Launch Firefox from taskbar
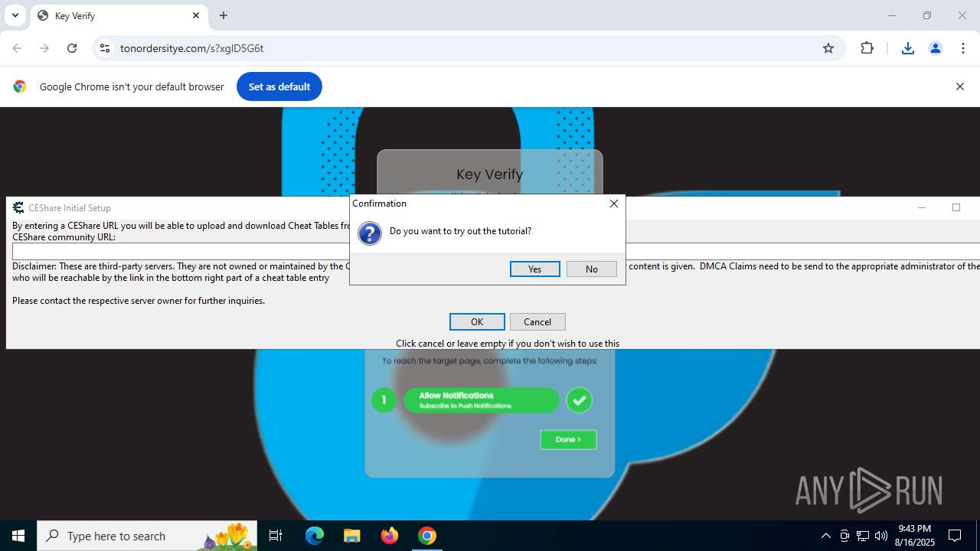Viewport: 980px width, 551px height. point(390,536)
